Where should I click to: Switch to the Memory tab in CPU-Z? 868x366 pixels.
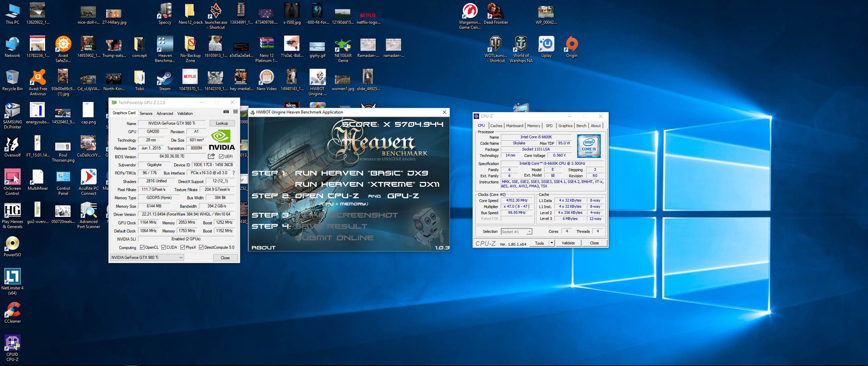pyautogui.click(x=534, y=126)
